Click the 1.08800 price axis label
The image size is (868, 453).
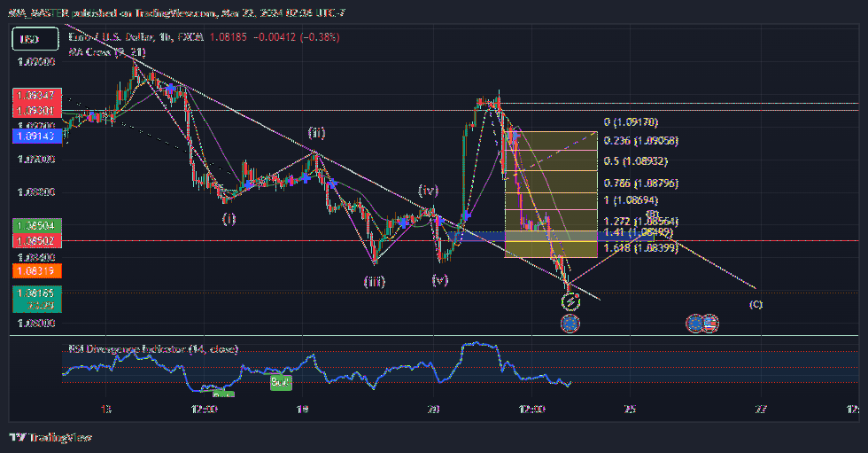[x=36, y=192]
